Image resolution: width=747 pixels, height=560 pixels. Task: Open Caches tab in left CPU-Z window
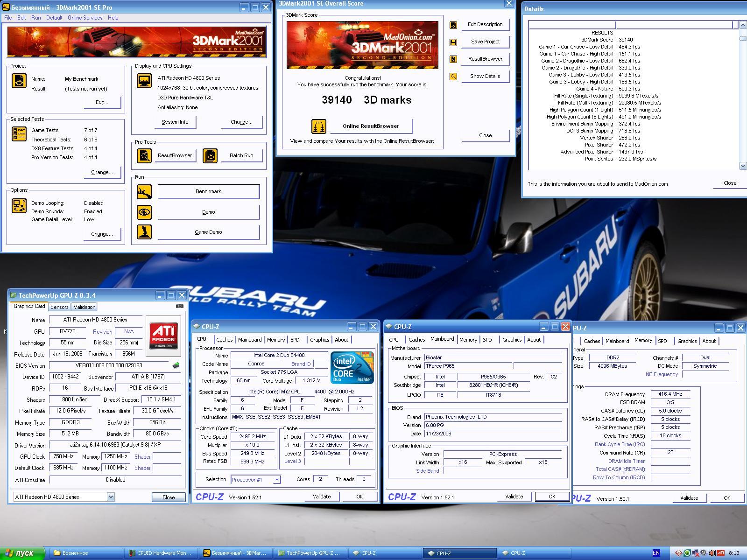click(225, 340)
